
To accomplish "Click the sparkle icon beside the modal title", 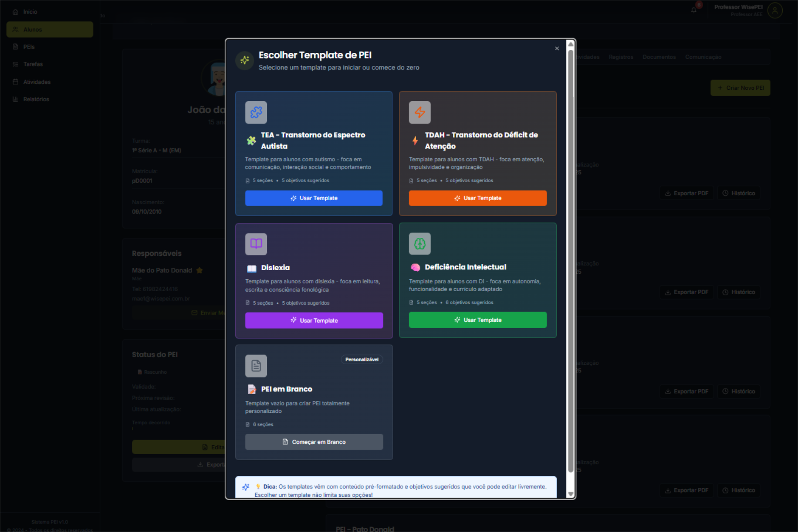I will (245, 60).
